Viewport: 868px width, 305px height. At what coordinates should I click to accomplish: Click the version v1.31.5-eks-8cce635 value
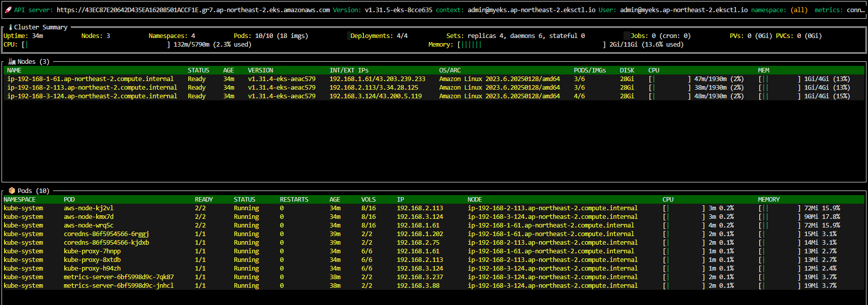[398, 10]
